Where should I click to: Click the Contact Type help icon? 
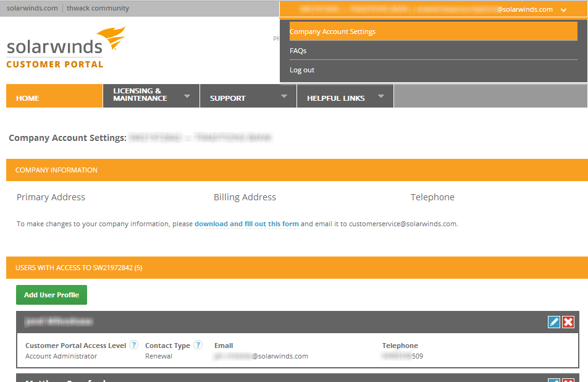198,345
